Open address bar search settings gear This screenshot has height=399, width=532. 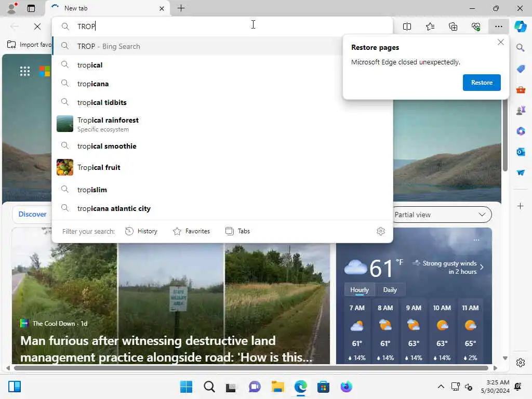381,231
